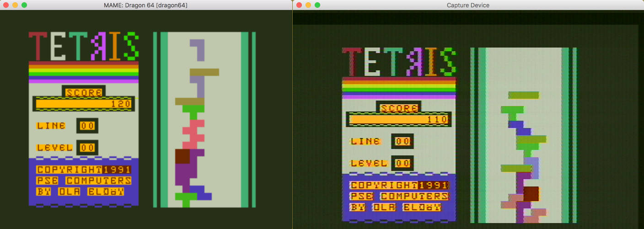Click 'PSE COMPUTERS' text in the Capture Device window
Viewport: 644px width, 229px height.
[400, 196]
